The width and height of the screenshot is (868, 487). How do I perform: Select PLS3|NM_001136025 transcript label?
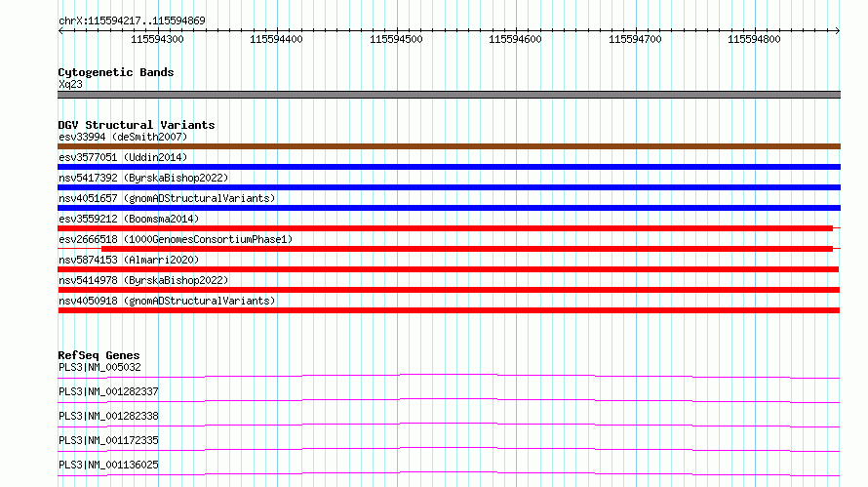[x=108, y=465]
